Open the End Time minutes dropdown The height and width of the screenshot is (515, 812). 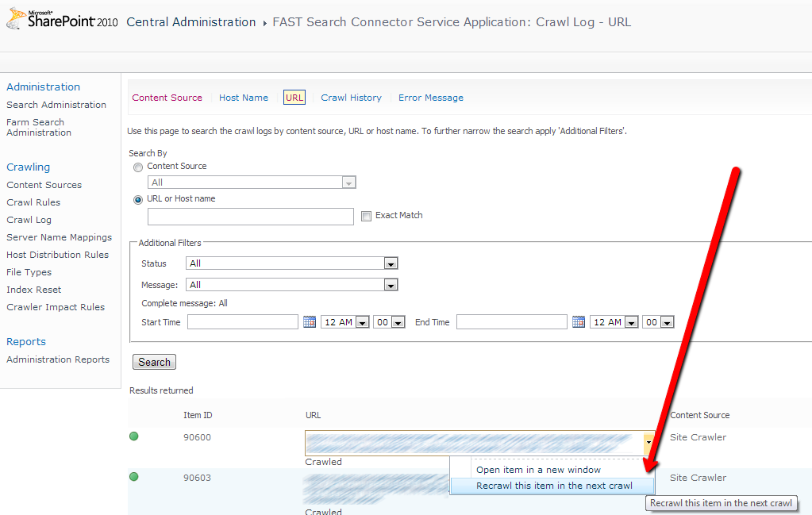click(667, 323)
